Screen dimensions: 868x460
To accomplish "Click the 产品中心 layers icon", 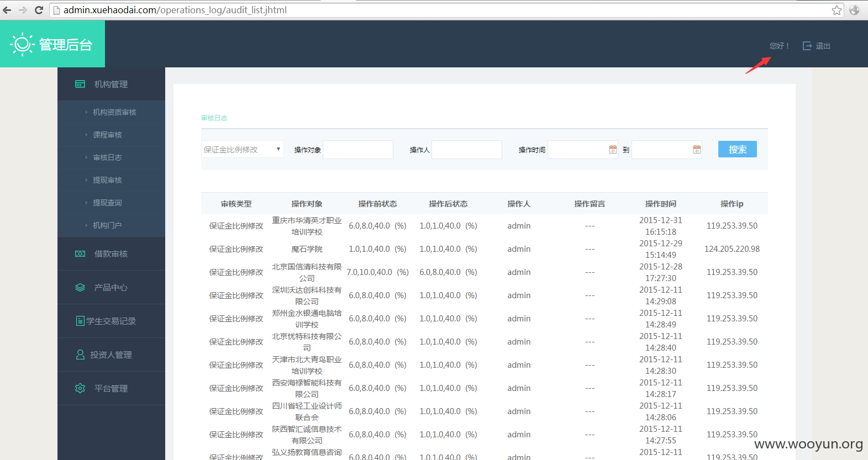I will click(x=80, y=287).
